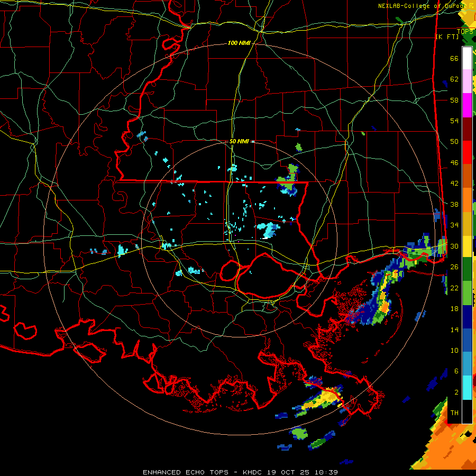476x476 pixels.
Task: Select the cyan legend band near 2
Action: 467,388
